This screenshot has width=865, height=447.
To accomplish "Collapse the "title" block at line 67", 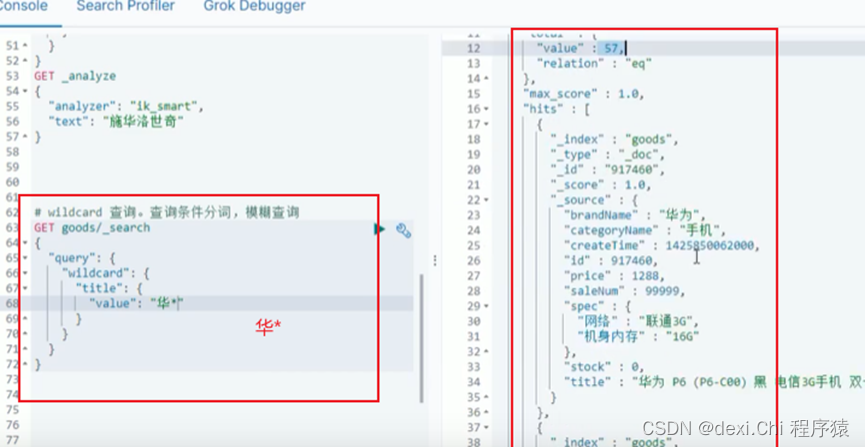I will (x=25, y=289).
